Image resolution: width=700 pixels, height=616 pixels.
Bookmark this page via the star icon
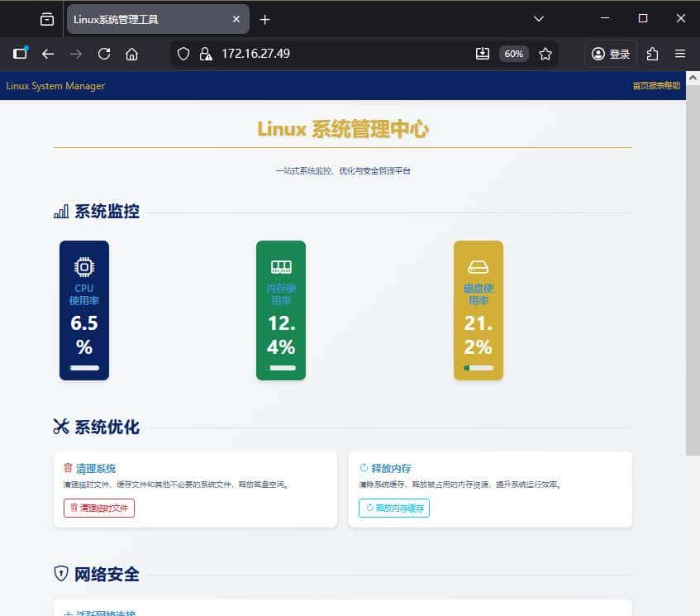tap(545, 53)
